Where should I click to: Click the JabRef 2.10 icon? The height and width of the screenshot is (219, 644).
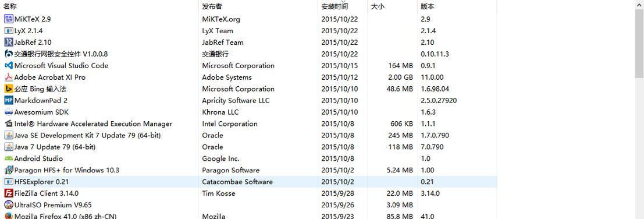click(9, 43)
